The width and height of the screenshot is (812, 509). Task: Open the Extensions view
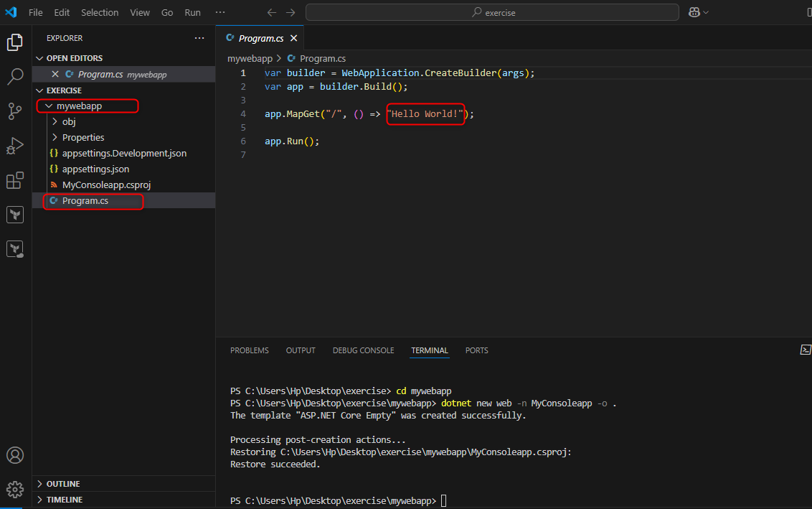point(15,180)
